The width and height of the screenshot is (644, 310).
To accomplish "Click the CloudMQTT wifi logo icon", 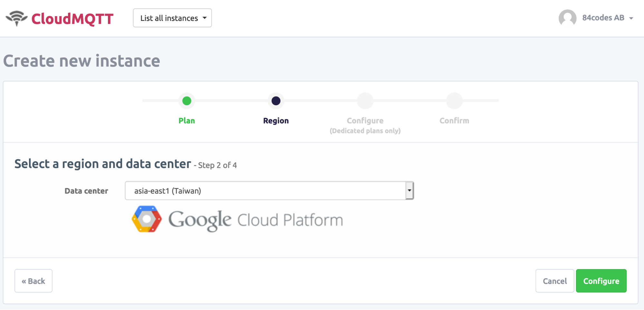I will point(17,18).
